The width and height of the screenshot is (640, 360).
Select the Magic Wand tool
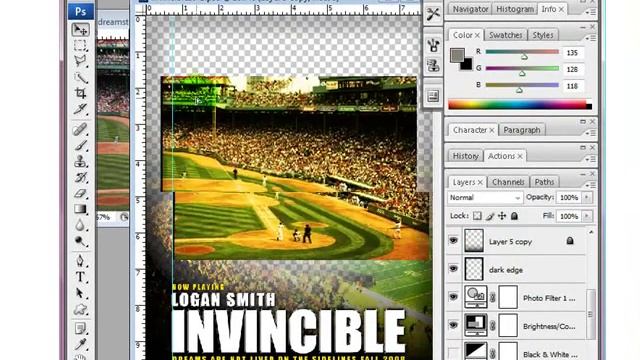pyautogui.click(x=80, y=77)
